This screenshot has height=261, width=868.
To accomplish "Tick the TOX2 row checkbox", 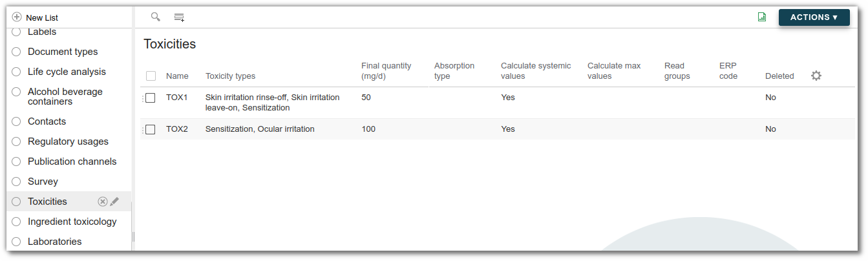I will pos(151,129).
